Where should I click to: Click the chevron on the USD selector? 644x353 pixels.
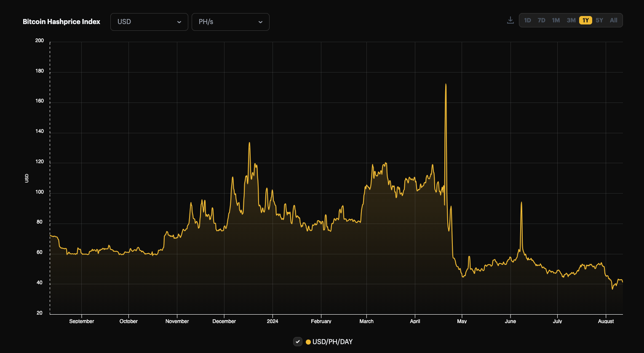point(180,22)
